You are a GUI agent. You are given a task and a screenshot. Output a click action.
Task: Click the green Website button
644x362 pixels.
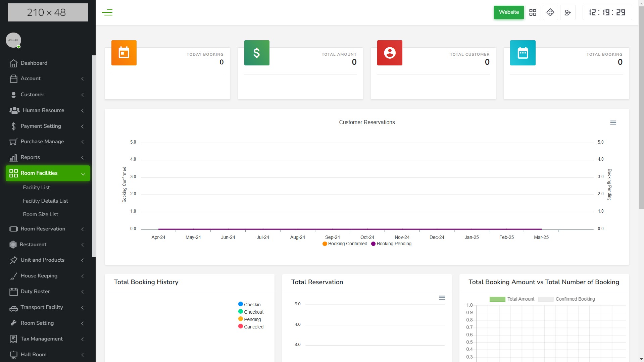508,12
